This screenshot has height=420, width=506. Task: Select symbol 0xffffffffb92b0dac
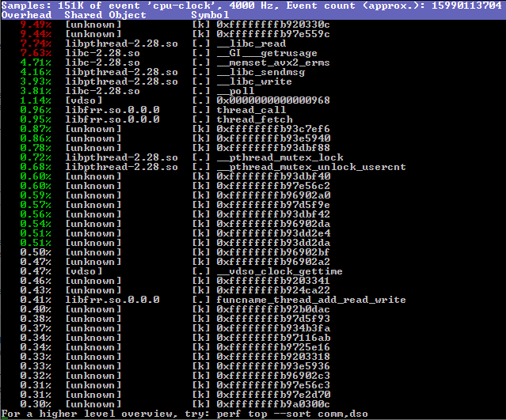(273, 309)
